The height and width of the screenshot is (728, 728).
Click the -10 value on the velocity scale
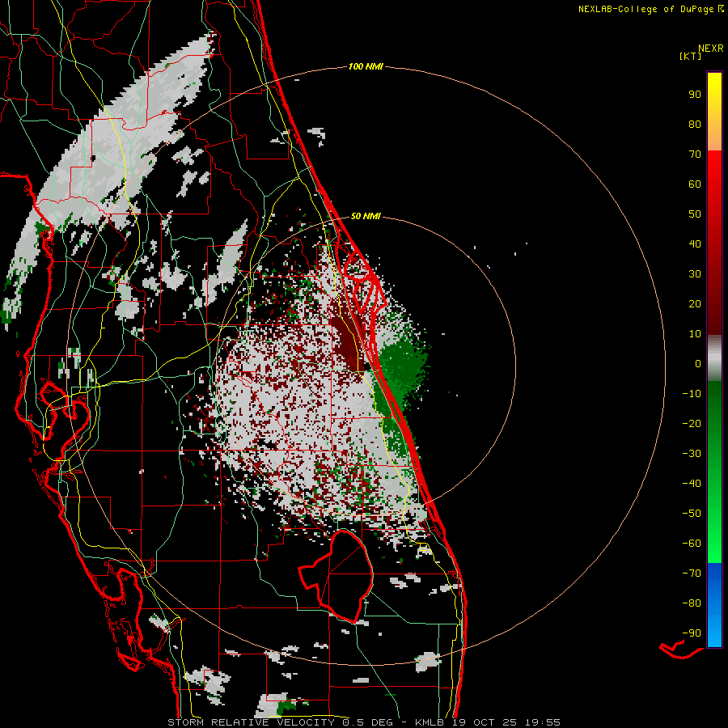[x=692, y=394]
